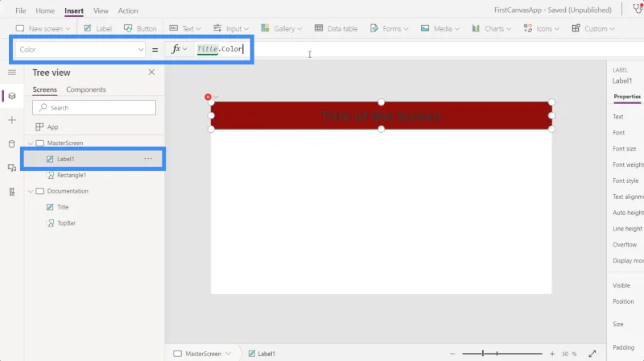Select the Label1 breadcrumb
The image size is (644, 361).
click(x=262, y=354)
